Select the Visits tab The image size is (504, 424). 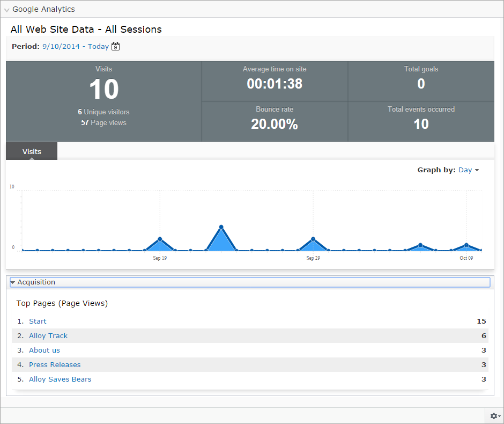[32, 151]
